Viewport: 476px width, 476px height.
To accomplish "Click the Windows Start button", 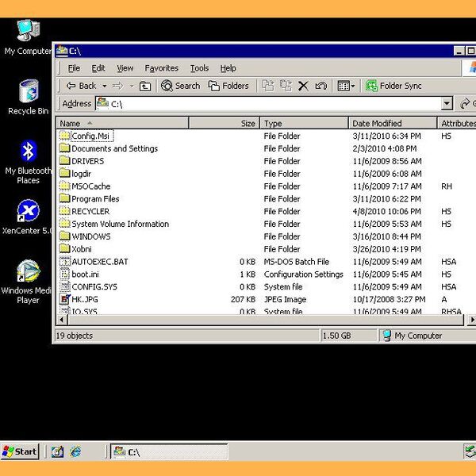I will (21, 451).
